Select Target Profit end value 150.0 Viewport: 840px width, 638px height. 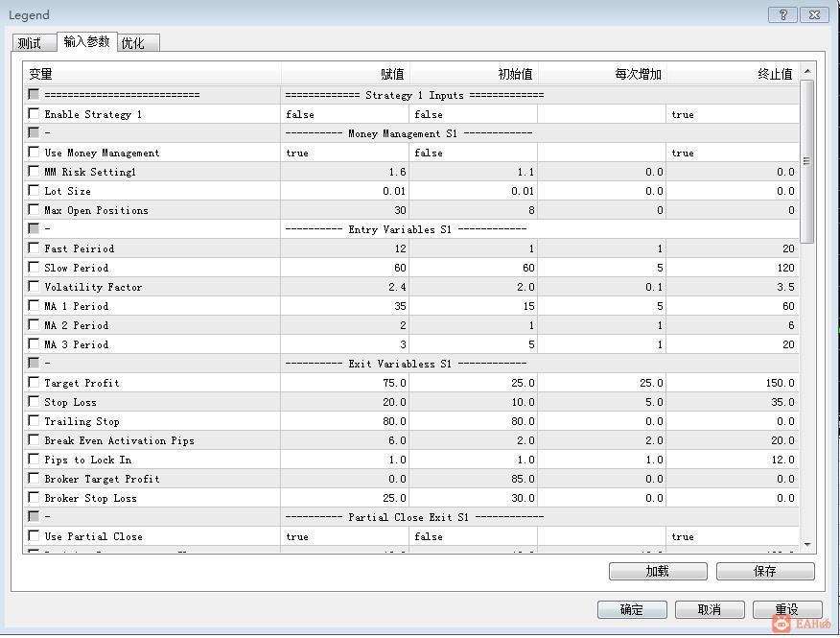point(733,383)
